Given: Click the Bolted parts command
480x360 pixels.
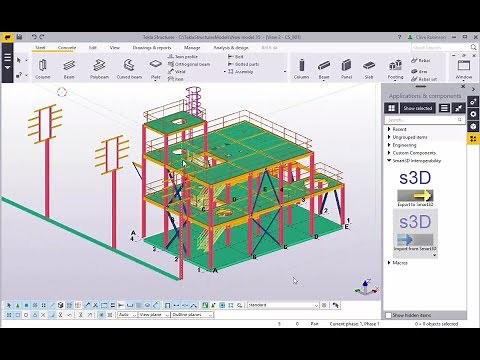Looking at the screenshot, I should point(243,64).
